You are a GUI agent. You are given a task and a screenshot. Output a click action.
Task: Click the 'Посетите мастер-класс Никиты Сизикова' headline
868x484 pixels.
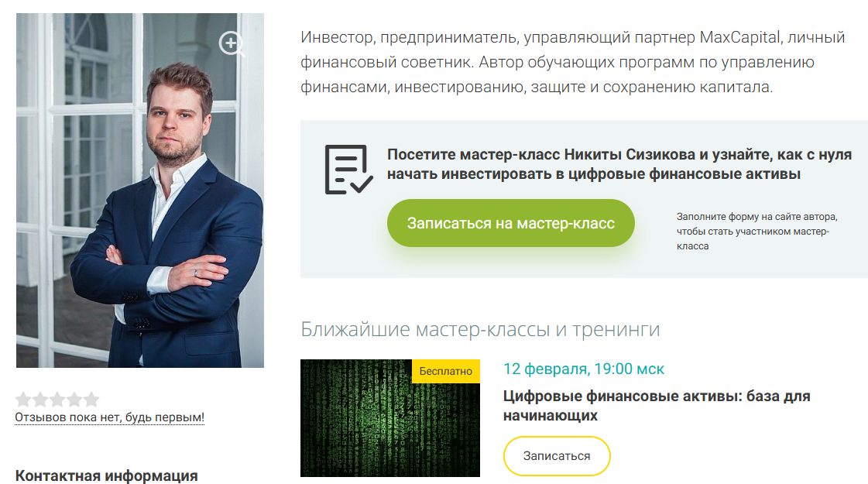click(619, 164)
